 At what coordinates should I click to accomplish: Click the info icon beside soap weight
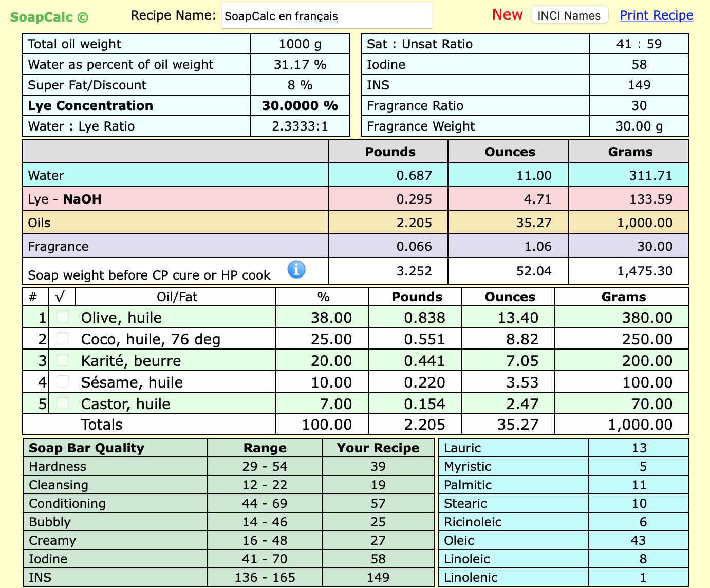[x=296, y=269]
